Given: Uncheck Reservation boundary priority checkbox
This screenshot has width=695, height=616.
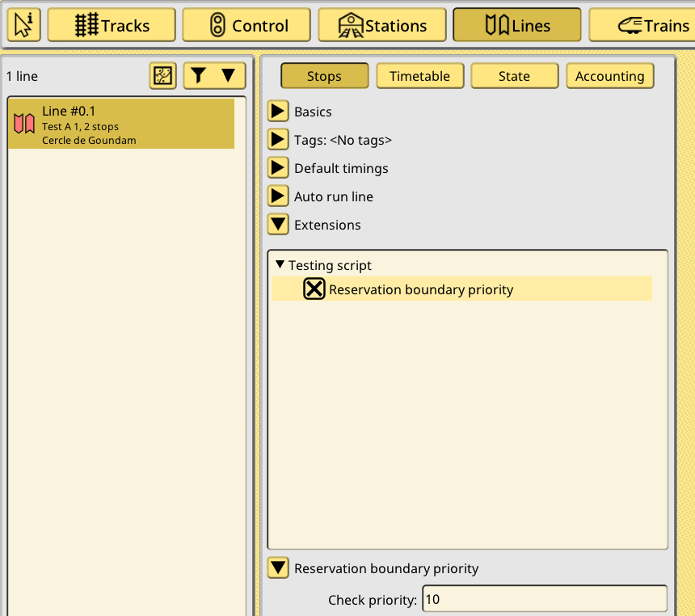Looking at the screenshot, I should [314, 289].
